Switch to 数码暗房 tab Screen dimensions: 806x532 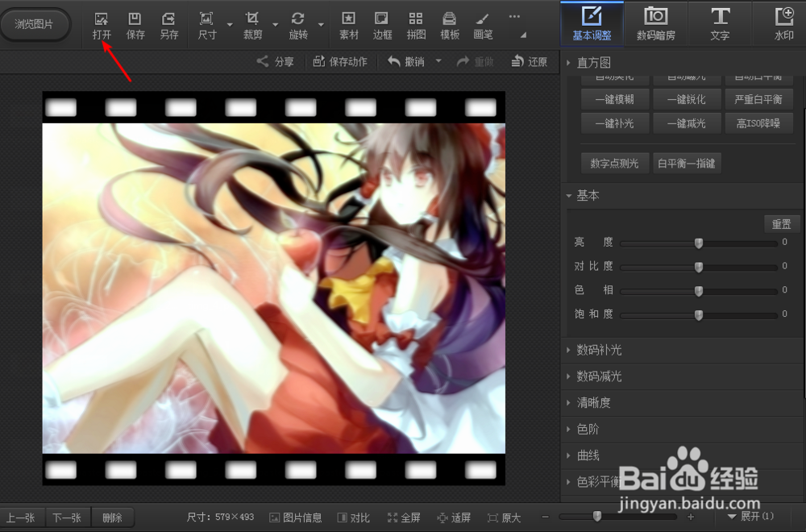tap(656, 23)
